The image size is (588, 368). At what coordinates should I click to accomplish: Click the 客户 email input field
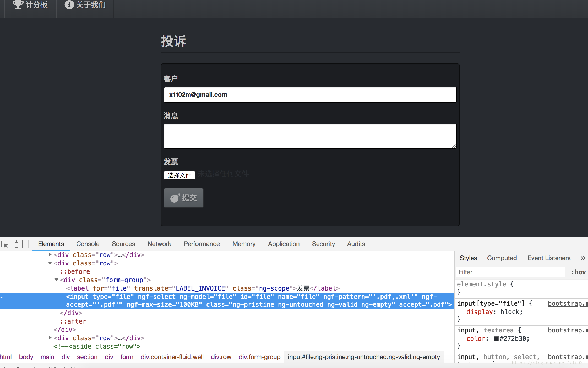[x=310, y=94]
